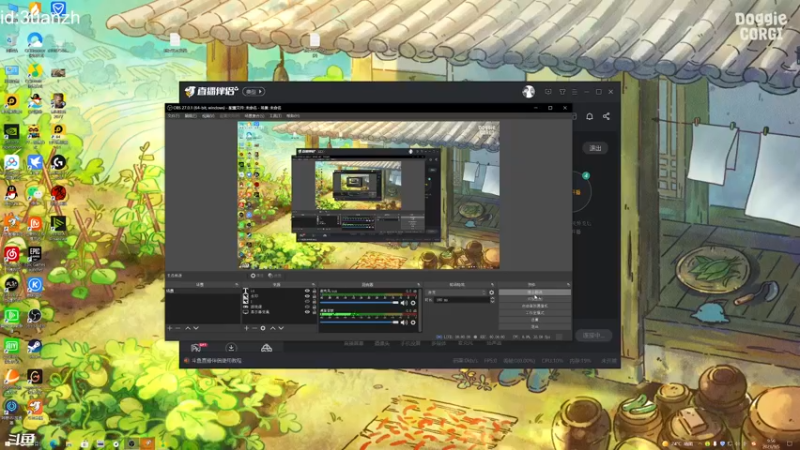Expand the pill button next to 直播伴侣 logo
The width and height of the screenshot is (800, 450).
[254, 92]
